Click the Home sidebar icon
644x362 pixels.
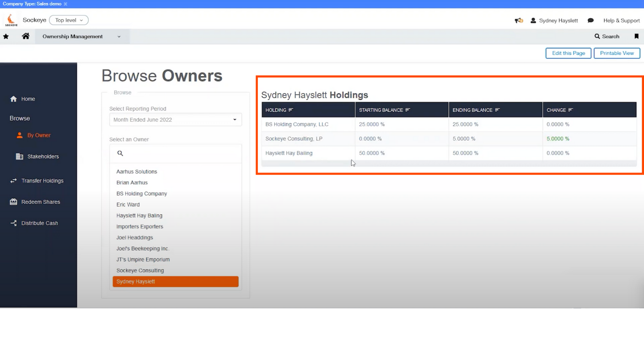click(x=13, y=98)
